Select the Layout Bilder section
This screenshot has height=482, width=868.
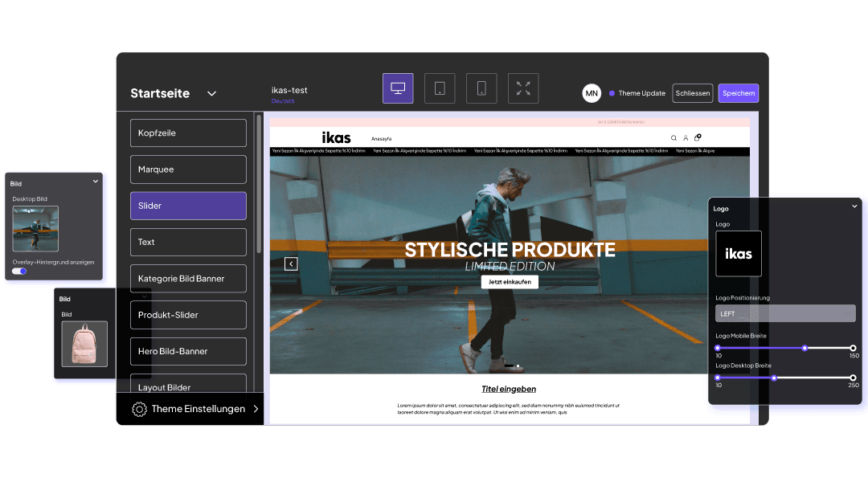pyautogui.click(x=188, y=383)
